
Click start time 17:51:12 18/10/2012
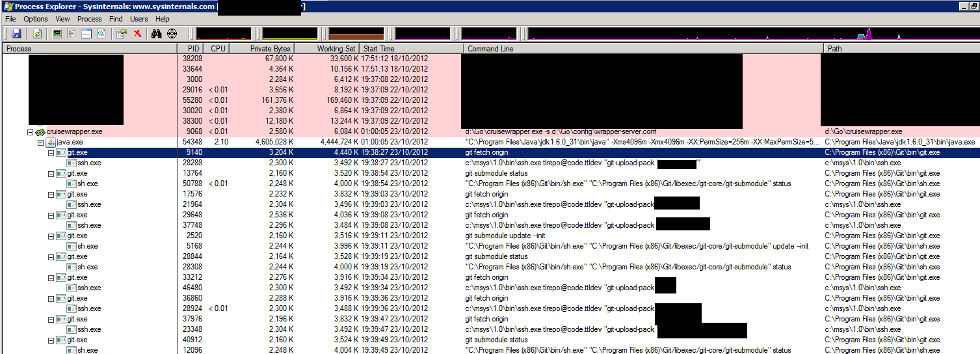395,59
